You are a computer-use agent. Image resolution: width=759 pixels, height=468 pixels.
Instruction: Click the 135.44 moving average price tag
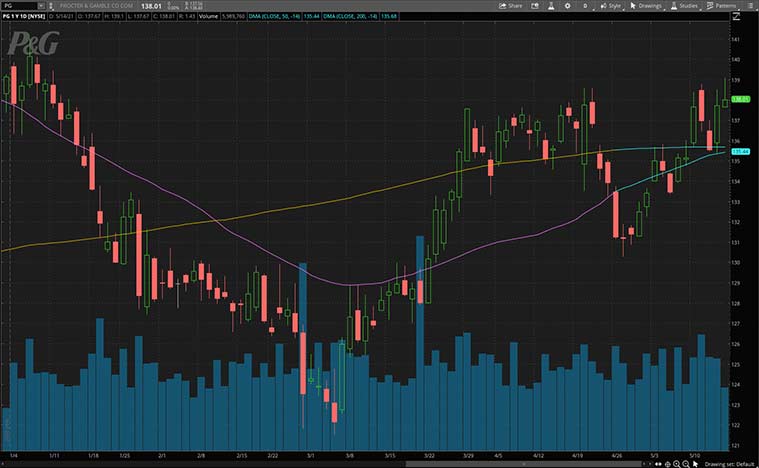pos(741,151)
